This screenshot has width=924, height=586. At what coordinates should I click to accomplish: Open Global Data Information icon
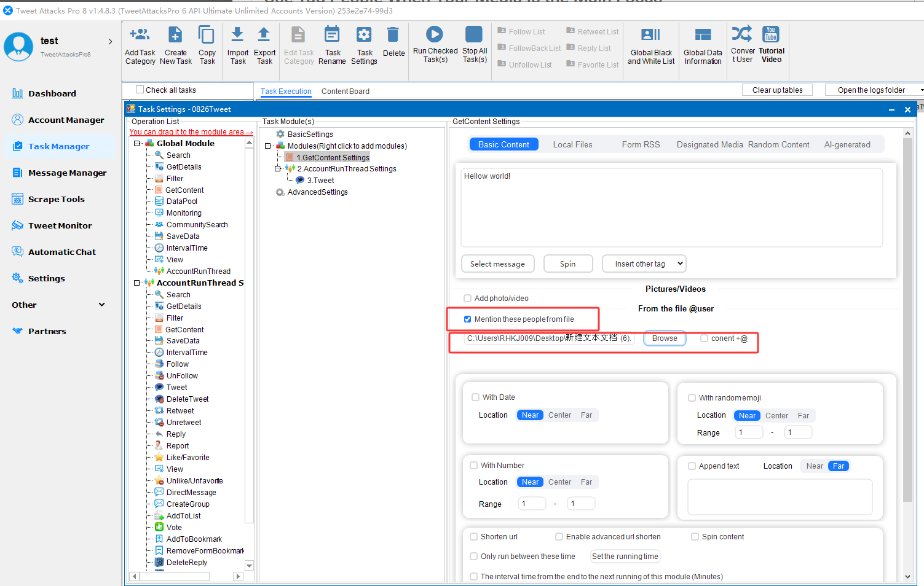703,34
